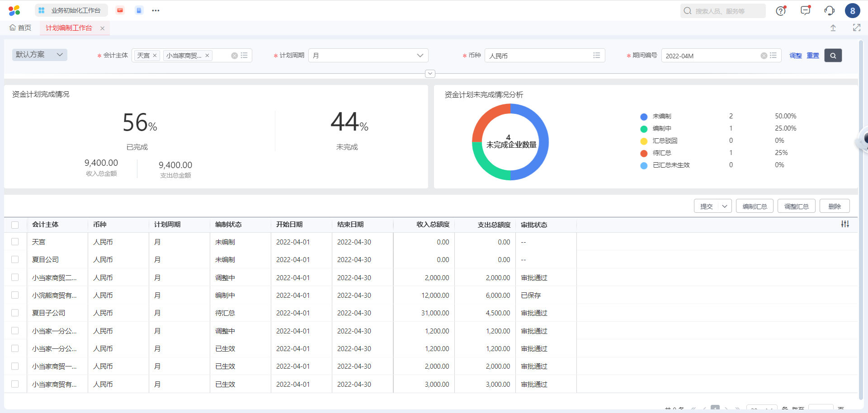868x413 pixels.
Task: Click the help question mark icon
Action: [x=781, y=11]
